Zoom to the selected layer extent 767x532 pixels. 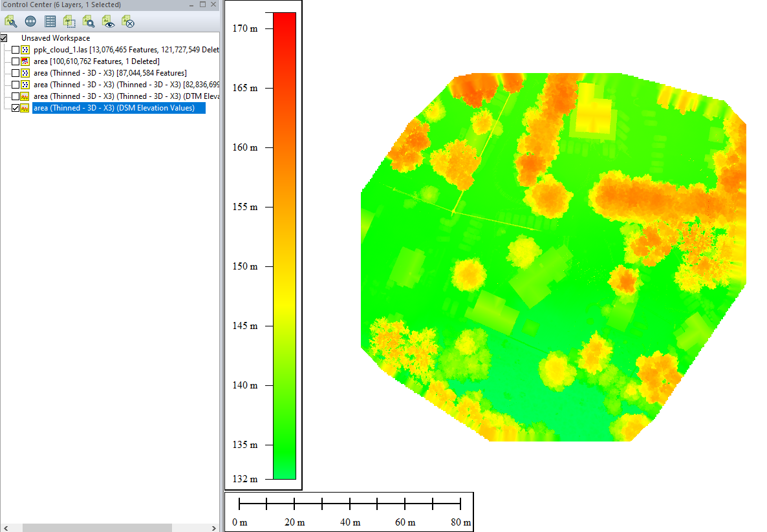pos(69,21)
